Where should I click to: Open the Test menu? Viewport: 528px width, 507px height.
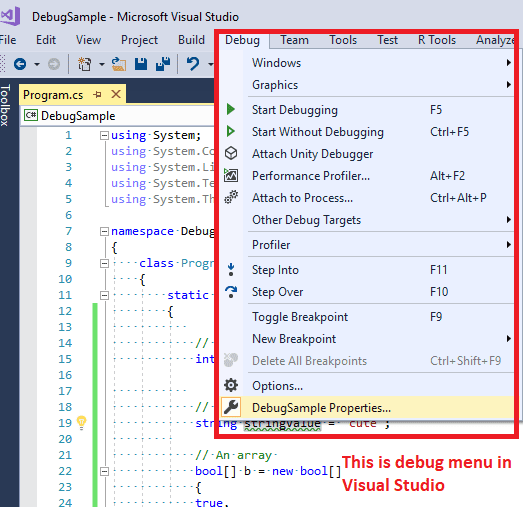coord(387,40)
